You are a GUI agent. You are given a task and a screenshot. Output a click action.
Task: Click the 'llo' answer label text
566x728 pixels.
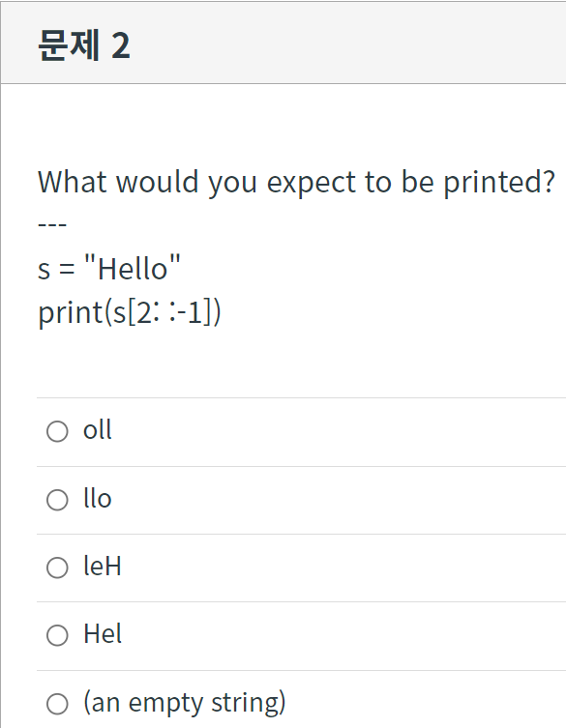98,499
